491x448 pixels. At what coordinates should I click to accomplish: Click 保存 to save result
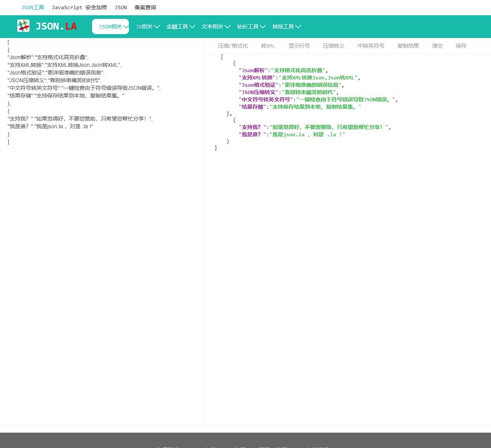(461, 46)
